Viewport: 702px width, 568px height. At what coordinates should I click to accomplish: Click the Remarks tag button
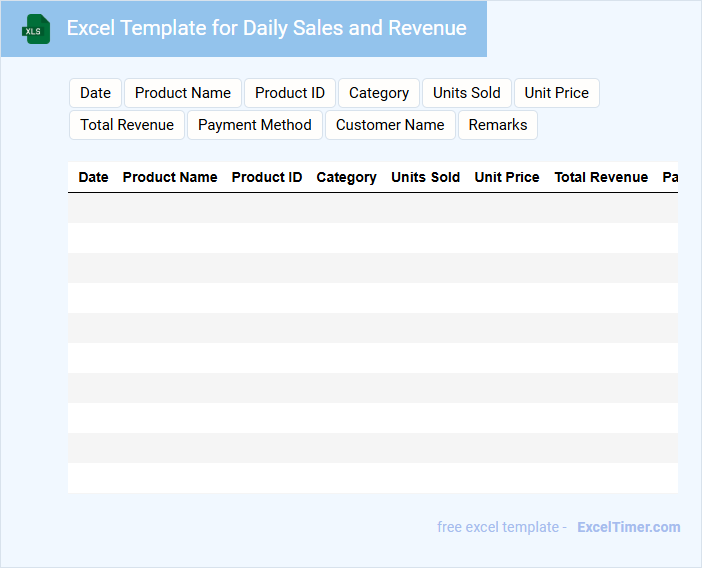tap(497, 125)
